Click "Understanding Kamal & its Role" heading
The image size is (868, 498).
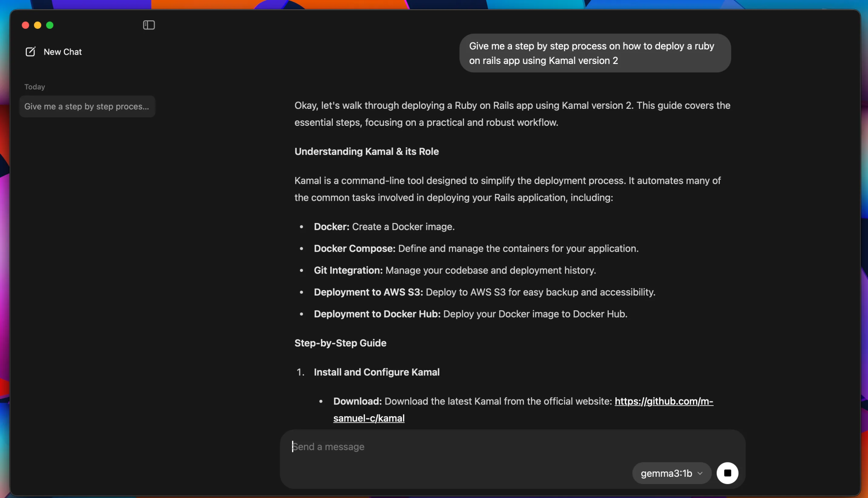[x=367, y=152]
